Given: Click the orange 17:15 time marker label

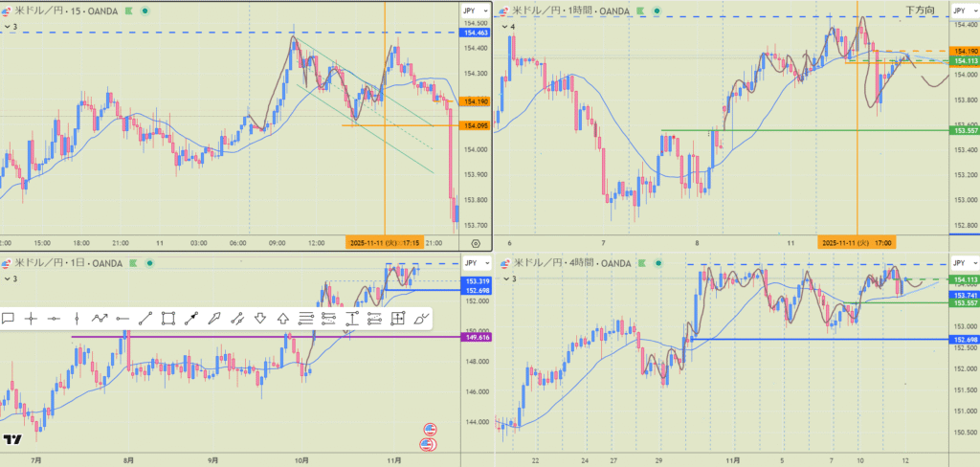Looking at the screenshot, I should (x=385, y=243).
